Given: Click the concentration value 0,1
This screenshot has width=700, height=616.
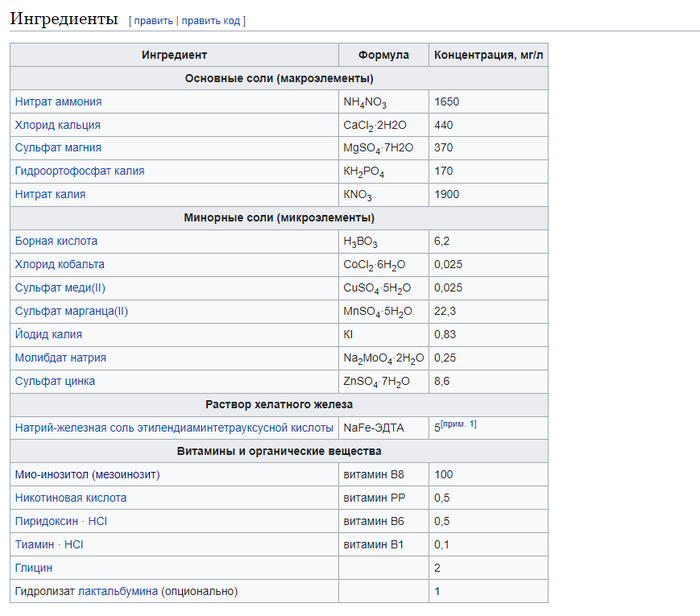Looking at the screenshot, I should tap(442, 545).
